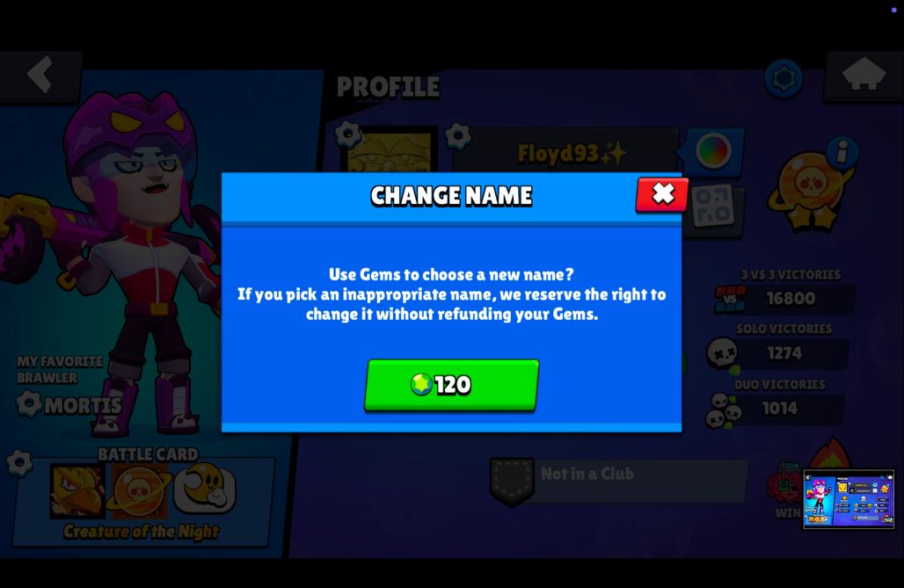Close the Change Name dialog
The width and height of the screenshot is (904, 588).
tap(662, 194)
